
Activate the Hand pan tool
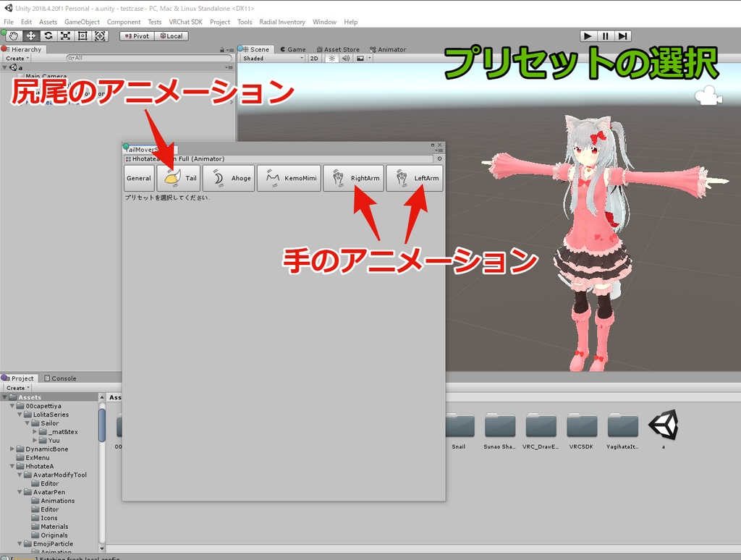pos(12,35)
